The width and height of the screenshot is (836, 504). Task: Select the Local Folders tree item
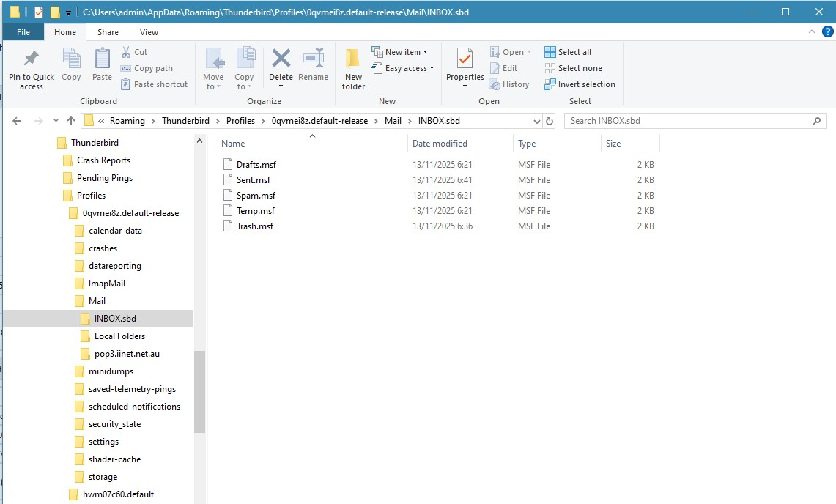[119, 336]
